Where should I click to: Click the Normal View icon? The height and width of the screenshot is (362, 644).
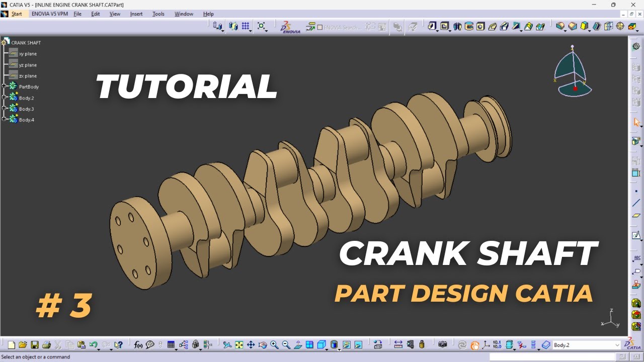click(x=298, y=345)
